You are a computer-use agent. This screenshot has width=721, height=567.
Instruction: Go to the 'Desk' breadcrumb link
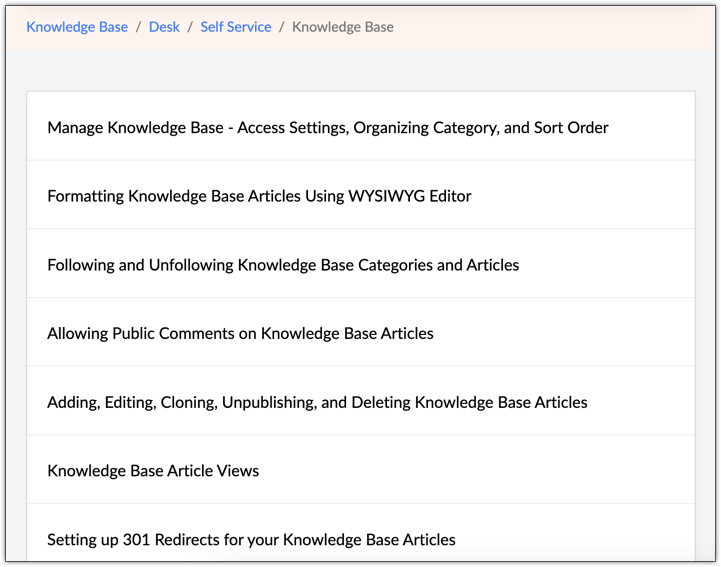coord(164,27)
